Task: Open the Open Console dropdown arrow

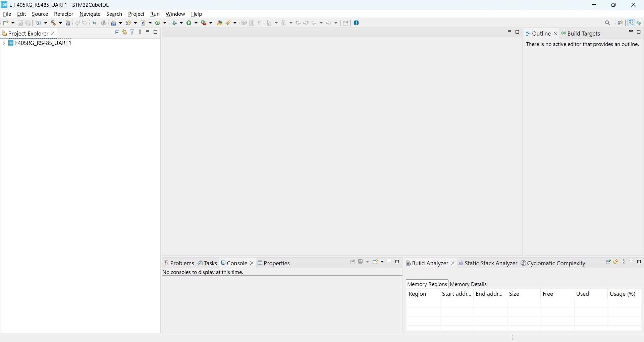Action: (383, 262)
